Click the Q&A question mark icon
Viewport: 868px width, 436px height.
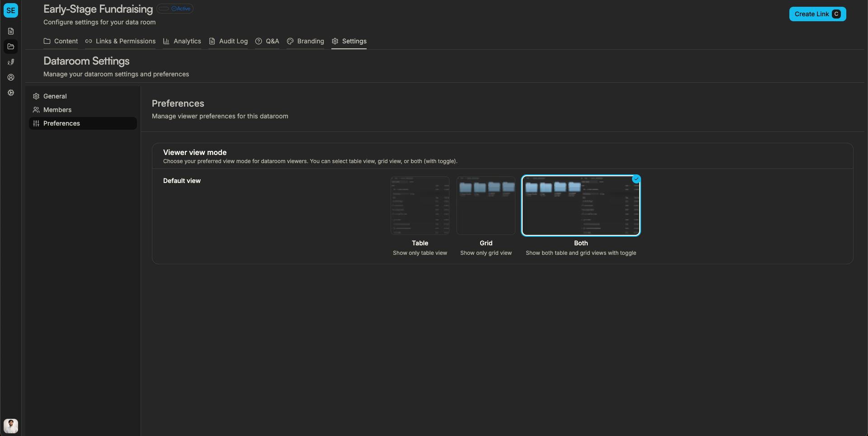pos(259,41)
